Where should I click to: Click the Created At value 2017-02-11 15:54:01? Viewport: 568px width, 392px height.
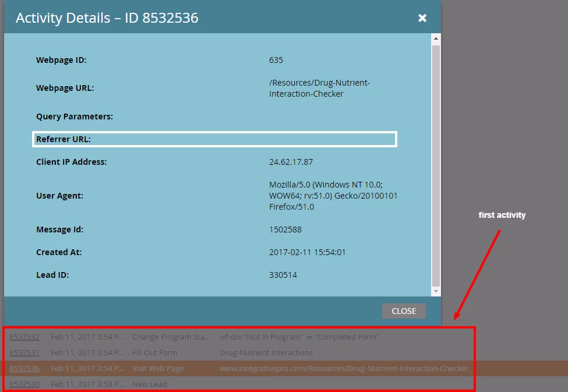point(307,252)
